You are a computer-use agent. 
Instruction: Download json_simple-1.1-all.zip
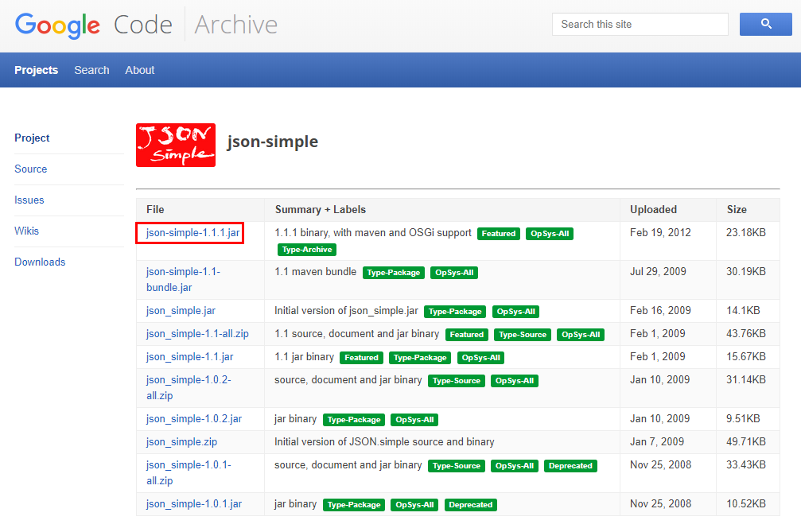197,333
